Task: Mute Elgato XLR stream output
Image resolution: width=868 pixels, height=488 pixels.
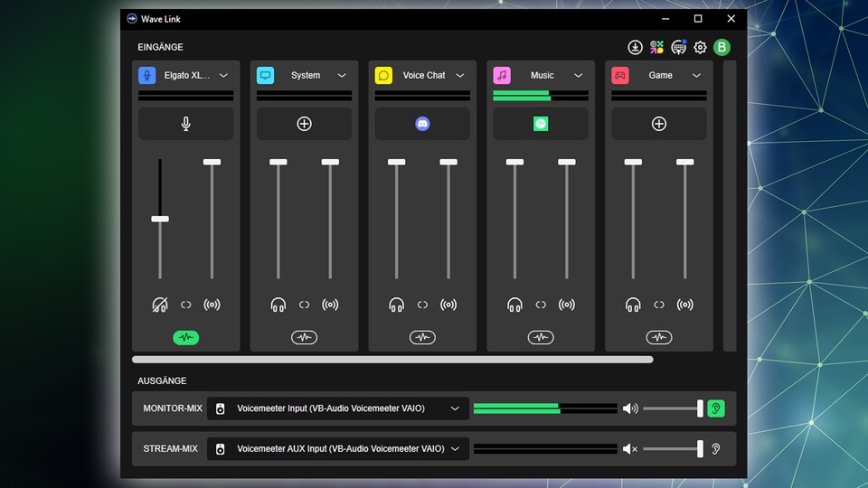Action: tap(212, 305)
